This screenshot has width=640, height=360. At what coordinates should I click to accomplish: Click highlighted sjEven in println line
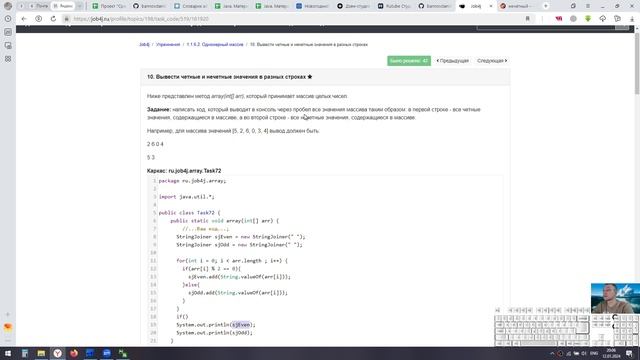point(241,325)
